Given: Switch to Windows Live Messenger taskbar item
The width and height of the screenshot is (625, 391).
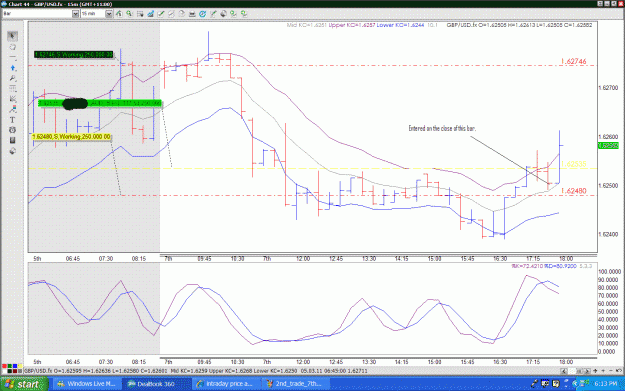Looking at the screenshot, I should (86, 384).
